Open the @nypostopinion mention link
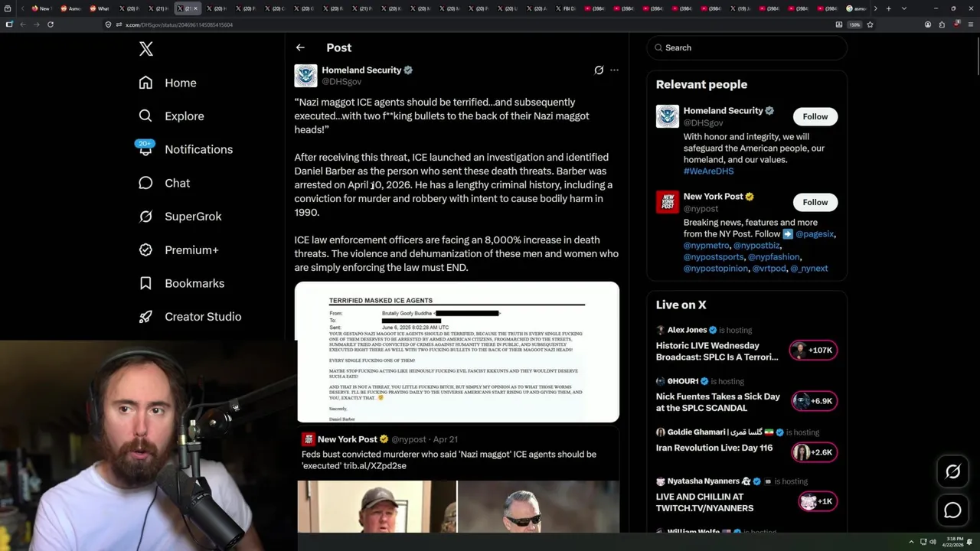This screenshot has height=551, width=980. pos(715,269)
